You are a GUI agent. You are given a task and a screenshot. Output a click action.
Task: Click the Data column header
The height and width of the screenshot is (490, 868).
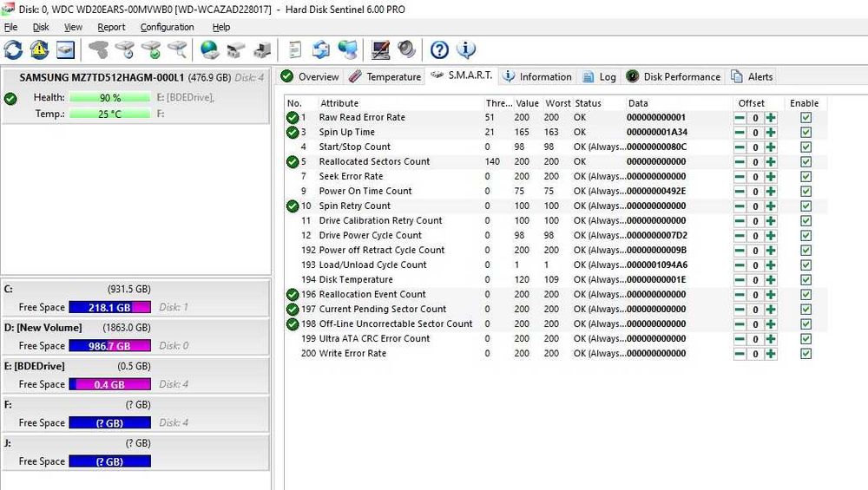(638, 103)
